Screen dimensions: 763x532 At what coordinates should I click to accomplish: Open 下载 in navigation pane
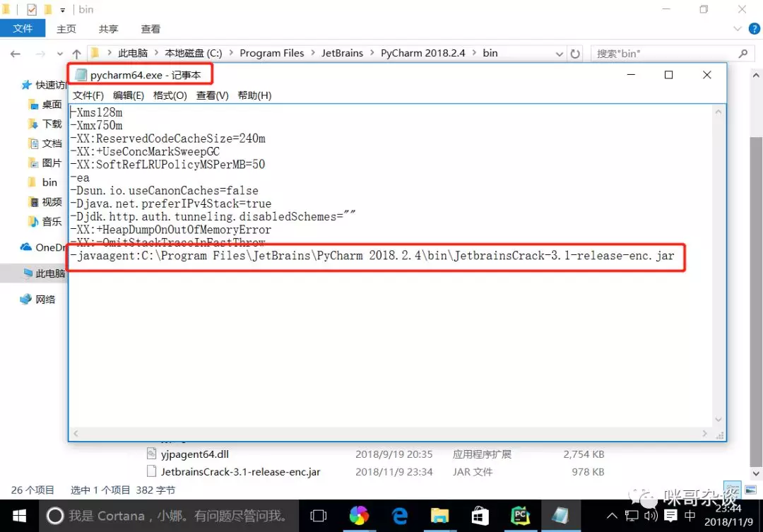coord(45,124)
